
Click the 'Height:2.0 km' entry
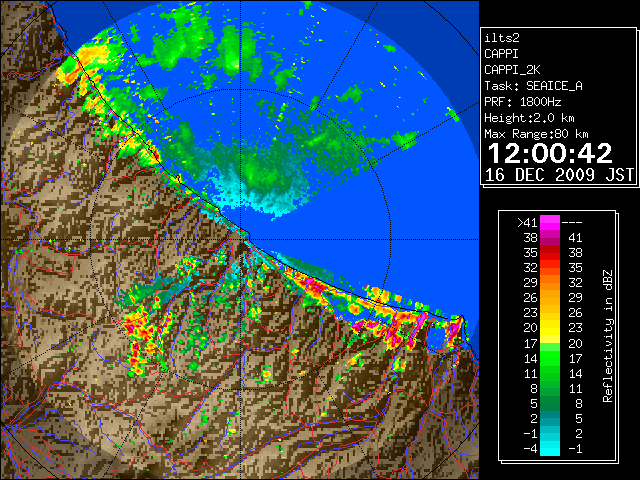pos(529,118)
